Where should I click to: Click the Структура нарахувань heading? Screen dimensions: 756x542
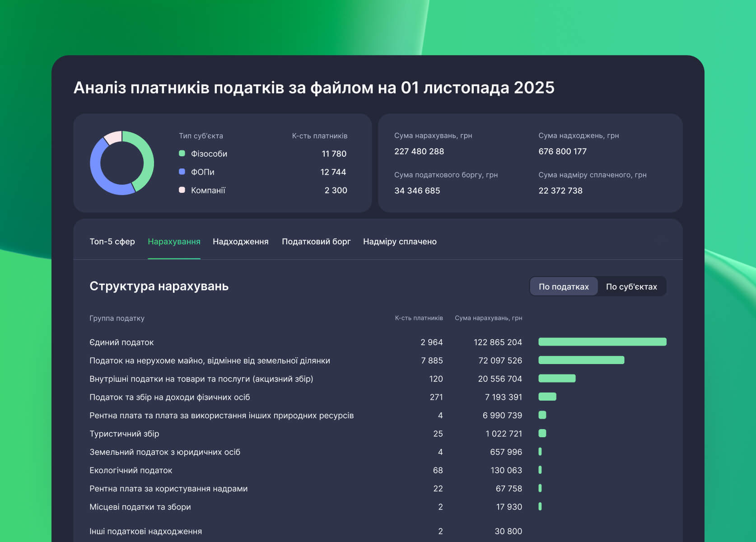[x=159, y=286]
